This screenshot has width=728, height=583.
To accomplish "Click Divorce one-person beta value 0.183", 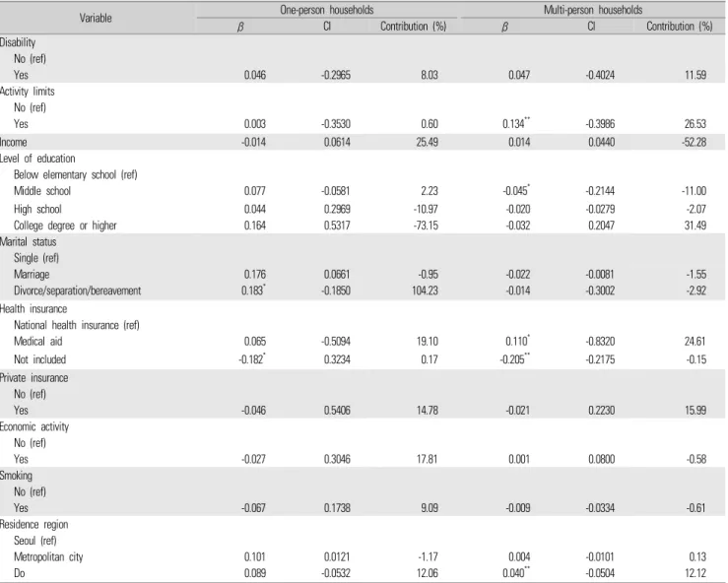I will (x=253, y=291).
